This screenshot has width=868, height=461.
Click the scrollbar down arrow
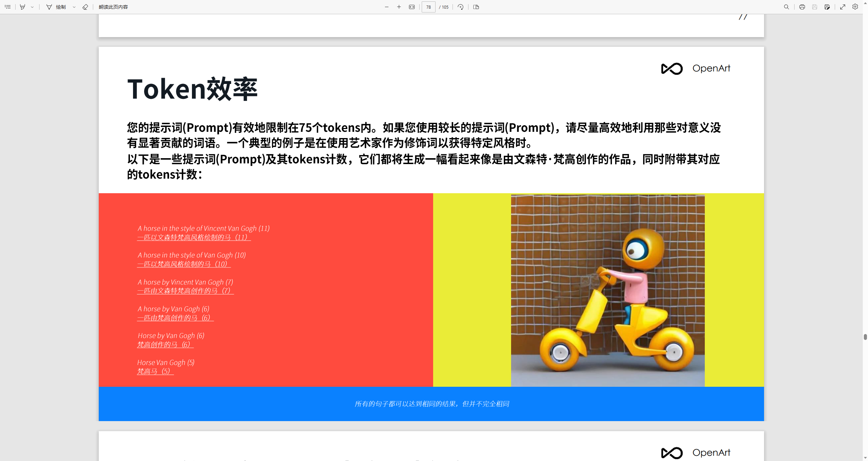(865, 458)
